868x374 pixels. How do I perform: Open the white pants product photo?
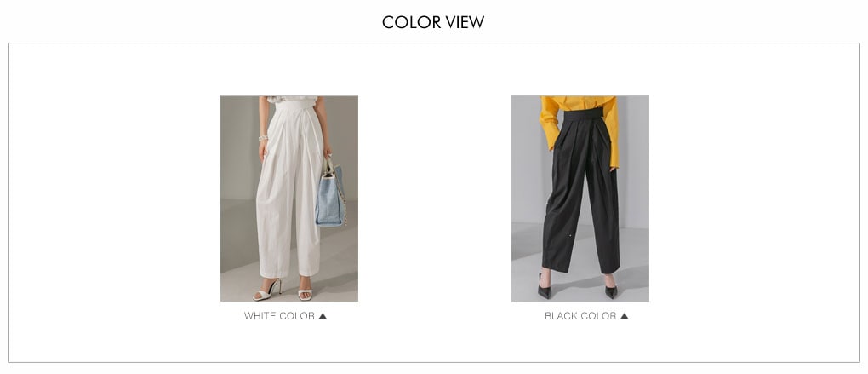point(289,199)
